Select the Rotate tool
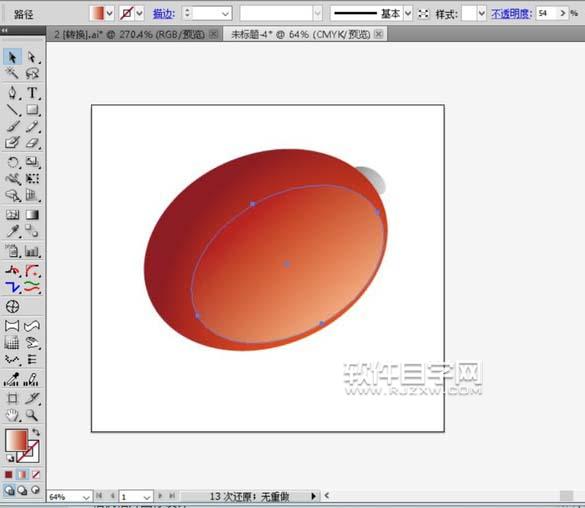 click(13, 162)
